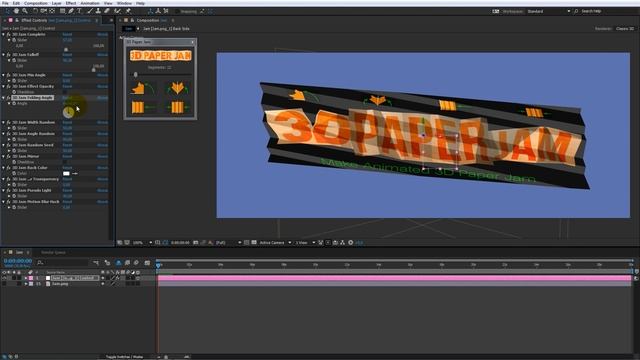Open the Active Camera view dropdown
640x360 pixels.
pyautogui.click(x=275, y=242)
